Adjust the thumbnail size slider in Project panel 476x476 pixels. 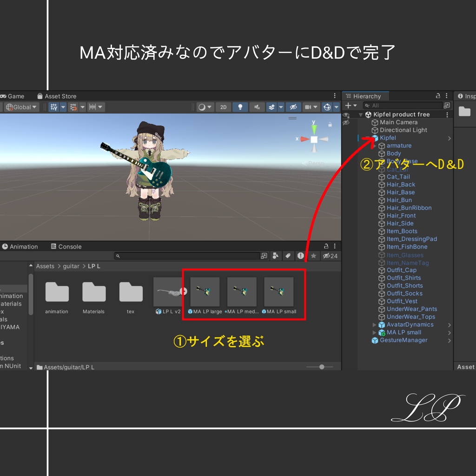pos(321,367)
